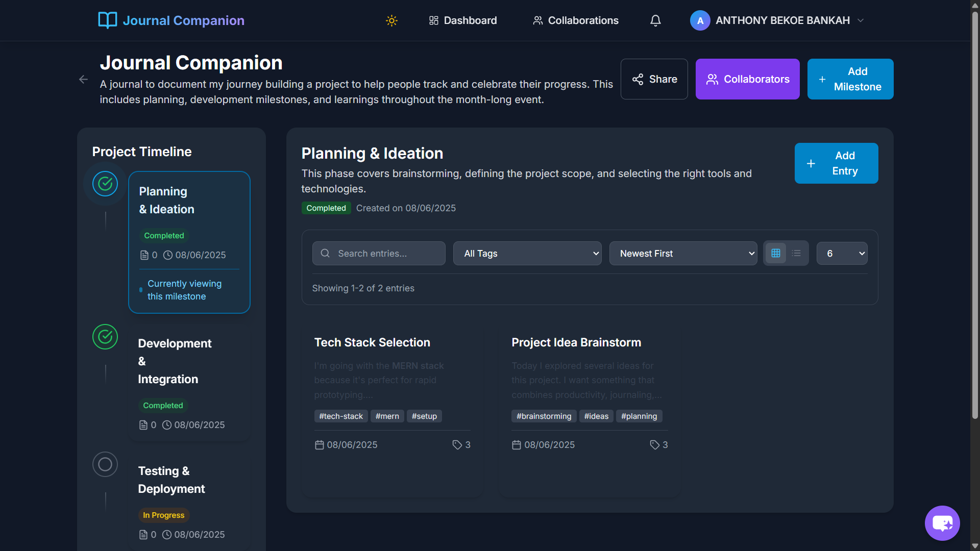Open the chat support bubble icon
The image size is (980, 551).
942,523
